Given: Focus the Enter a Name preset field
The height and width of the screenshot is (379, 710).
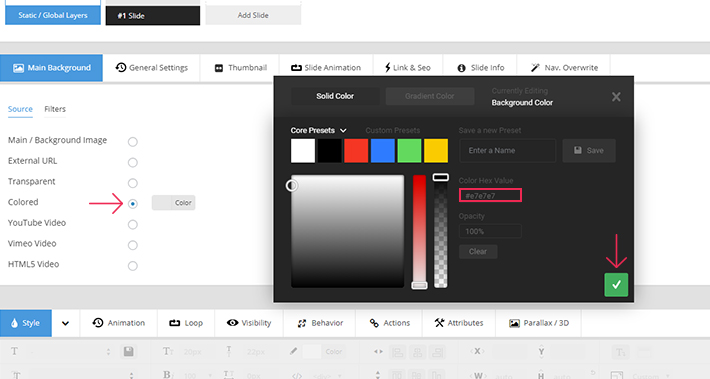Looking at the screenshot, I should pos(508,150).
